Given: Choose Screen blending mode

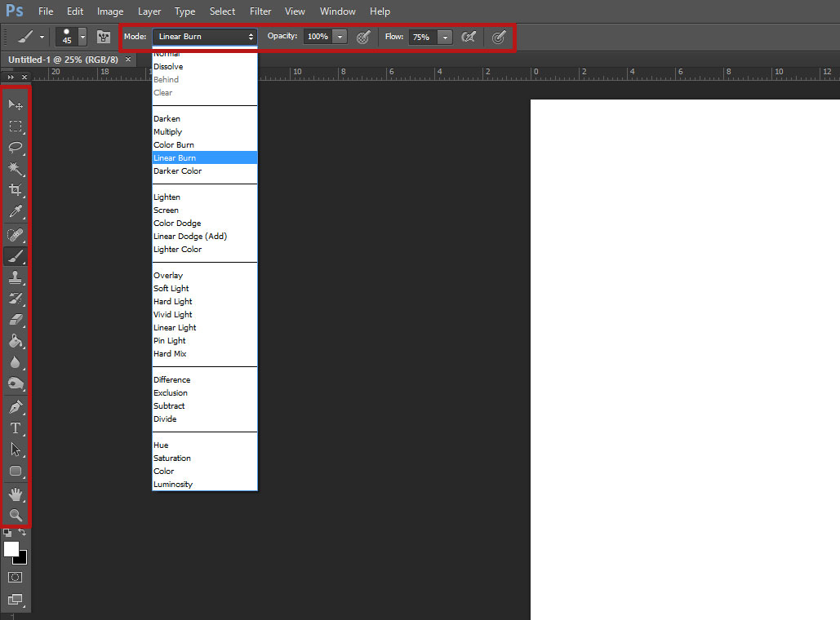Looking at the screenshot, I should 205,210.
